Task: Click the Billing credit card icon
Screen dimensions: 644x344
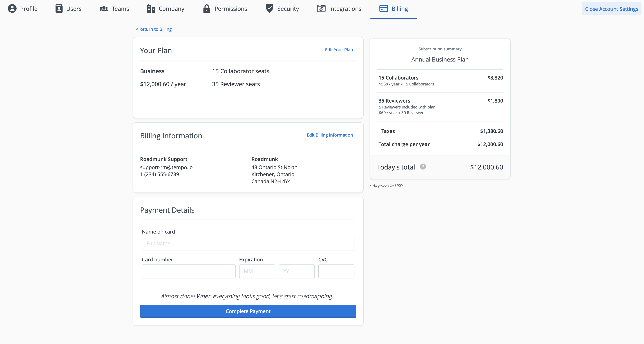Action: pos(383,9)
